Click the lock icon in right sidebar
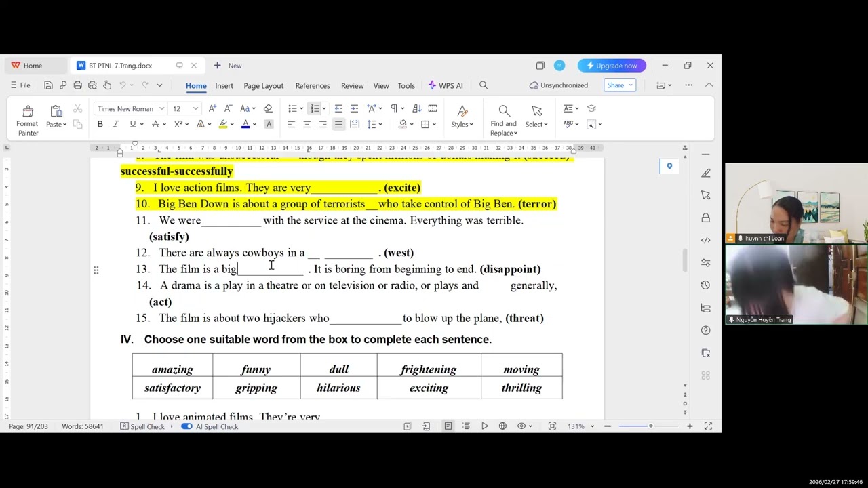Image resolution: width=868 pixels, height=488 pixels. coord(706,218)
